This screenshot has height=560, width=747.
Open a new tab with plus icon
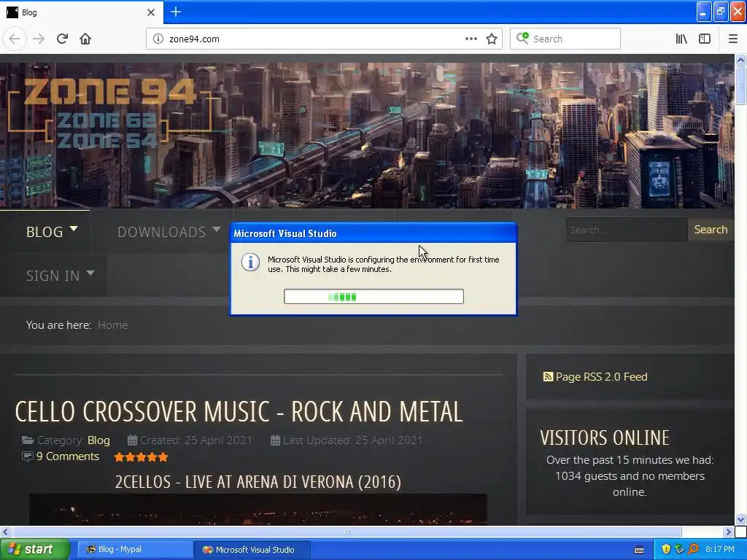coord(176,12)
